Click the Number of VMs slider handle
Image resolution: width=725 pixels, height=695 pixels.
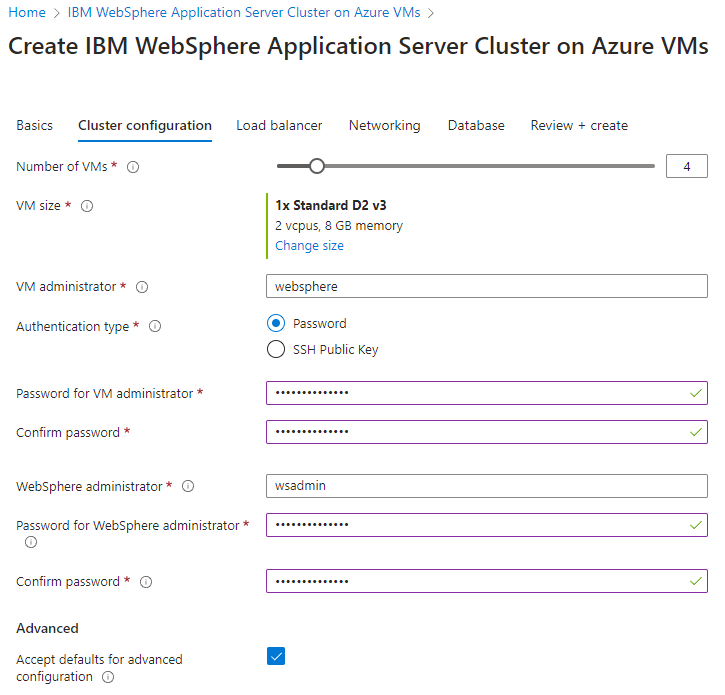point(317,166)
